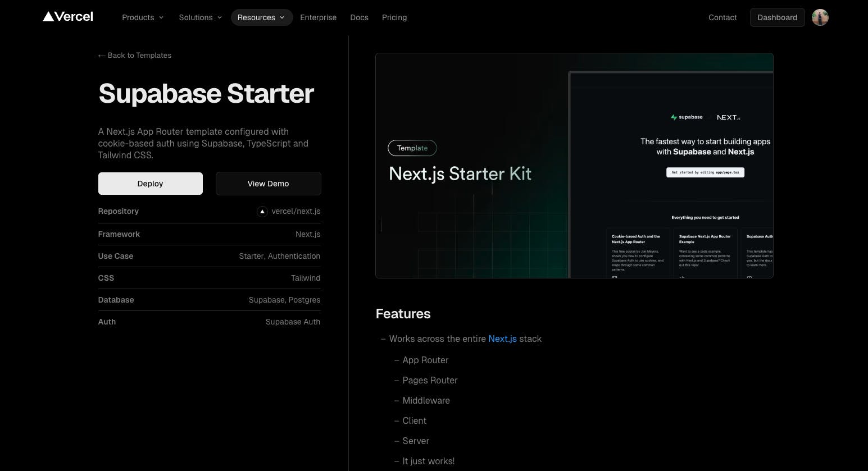Click the Features heading

tap(403, 314)
